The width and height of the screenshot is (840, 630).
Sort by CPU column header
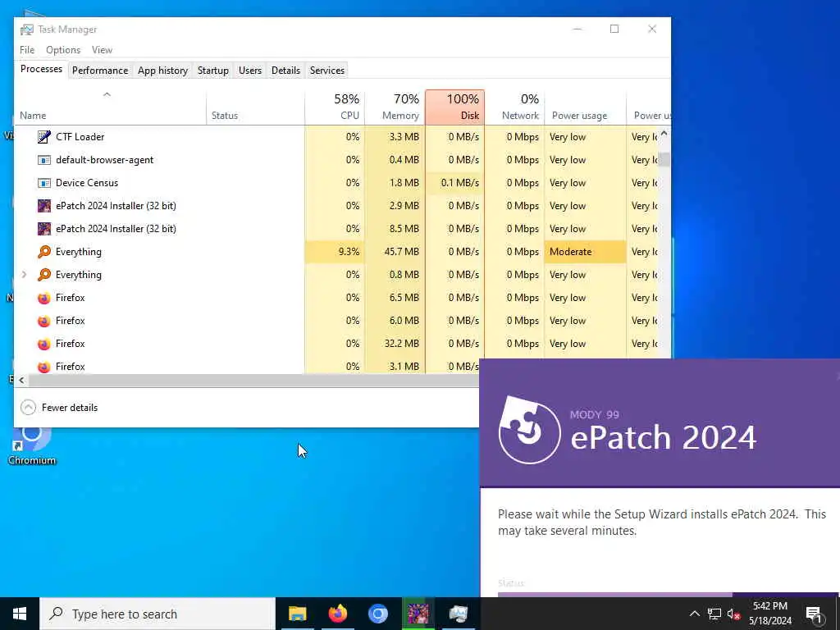[335, 107]
